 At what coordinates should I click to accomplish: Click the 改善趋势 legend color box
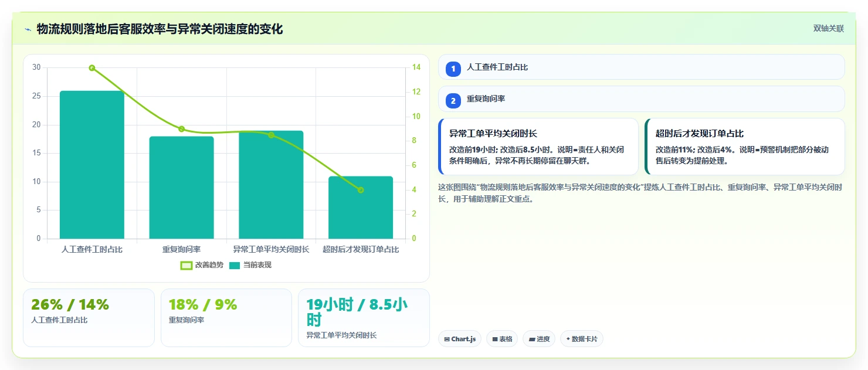click(187, 265)
